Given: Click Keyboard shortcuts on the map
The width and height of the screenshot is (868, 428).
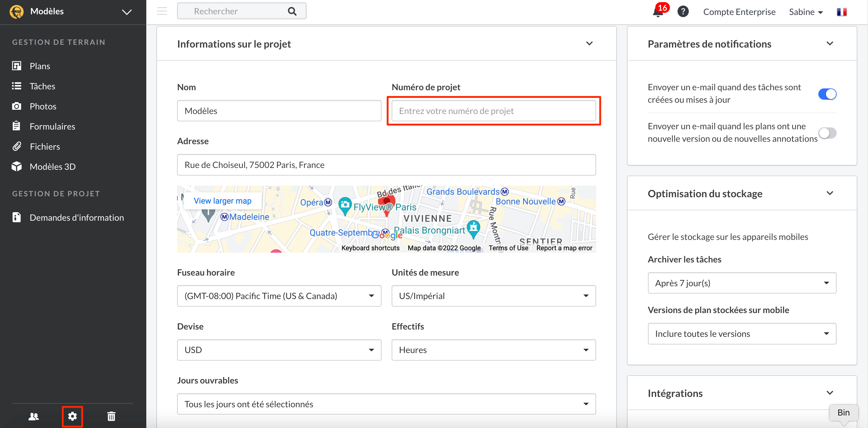Looking at the screenshot, I should click(x=370, y=248).
